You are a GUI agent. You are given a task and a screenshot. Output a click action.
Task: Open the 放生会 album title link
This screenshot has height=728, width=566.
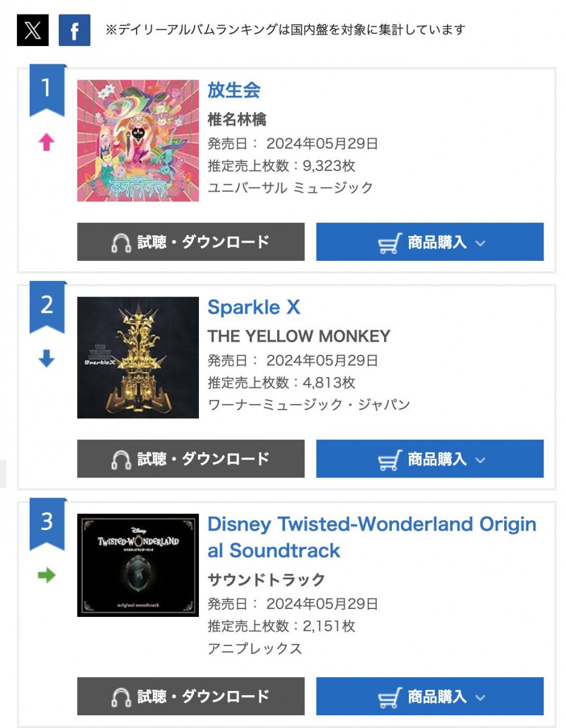[234, 90]
